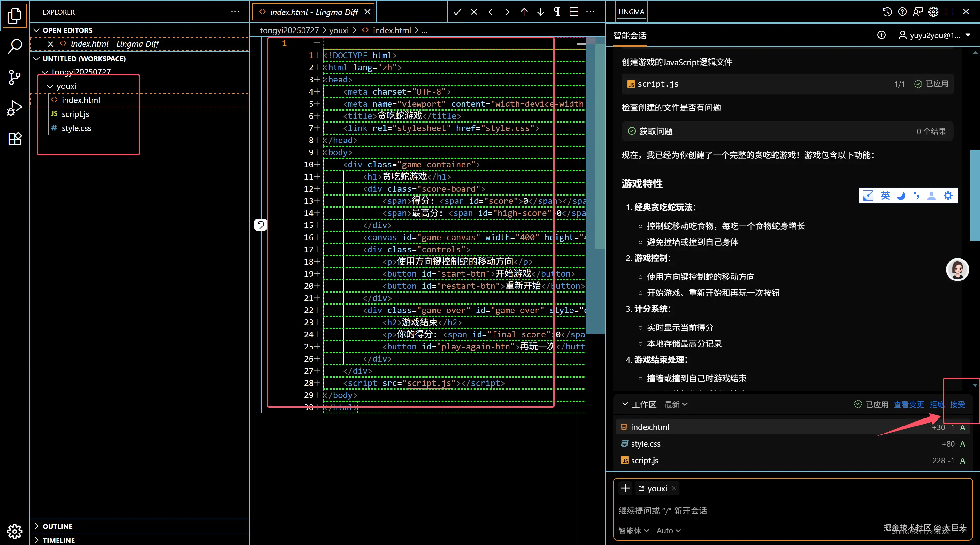Open the Run and Debug view
Image resolution: width=980 pixels, height=545 pixels.
(x=14, y=108)
